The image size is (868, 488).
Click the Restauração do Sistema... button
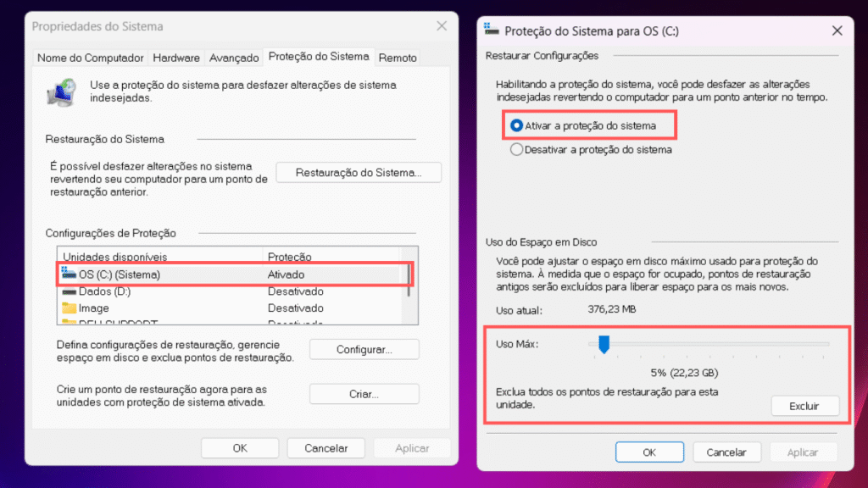[x=359, y=173]
